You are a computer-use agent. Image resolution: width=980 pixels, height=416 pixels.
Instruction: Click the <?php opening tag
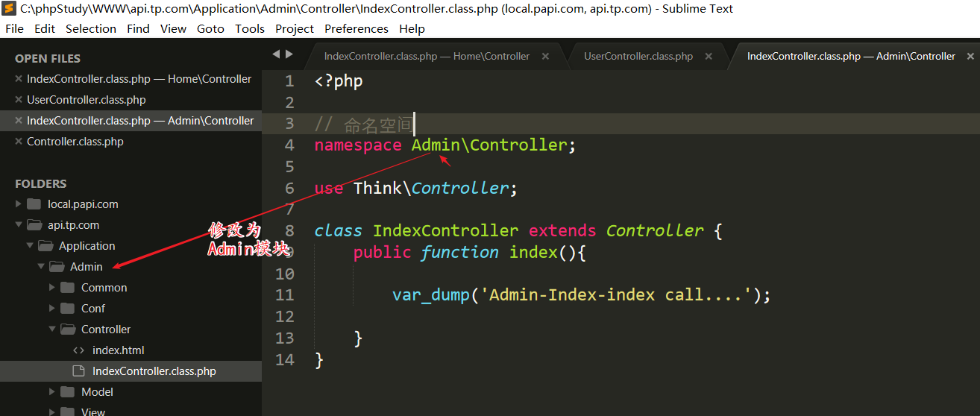click(x=339, y=81)
